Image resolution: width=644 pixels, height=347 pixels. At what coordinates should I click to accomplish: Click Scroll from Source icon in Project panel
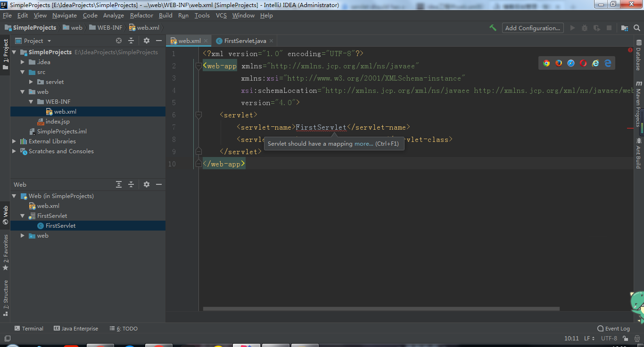click(x=119, y=41)
